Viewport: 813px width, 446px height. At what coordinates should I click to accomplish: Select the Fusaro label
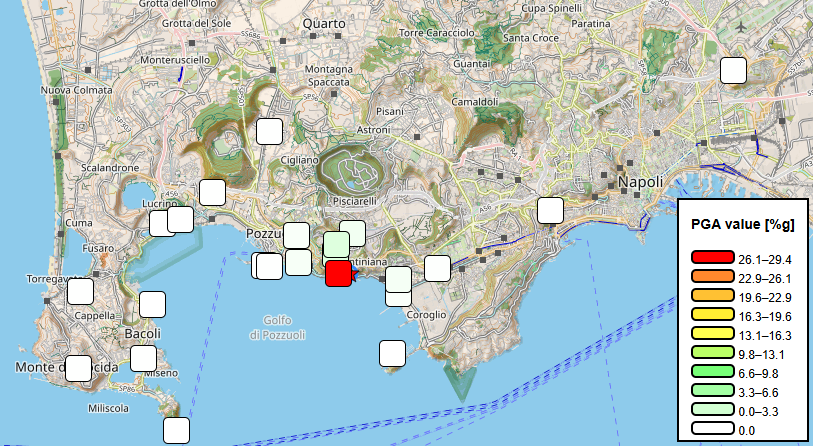(98, 248)
